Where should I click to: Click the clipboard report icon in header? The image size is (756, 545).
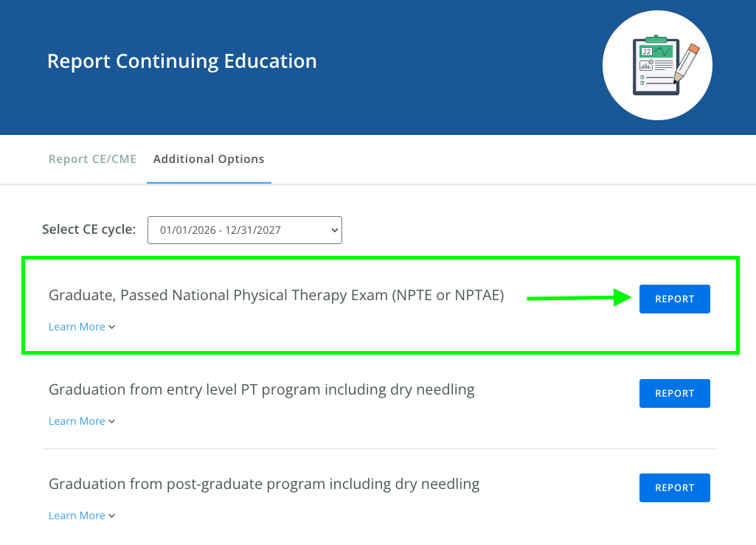657,66
